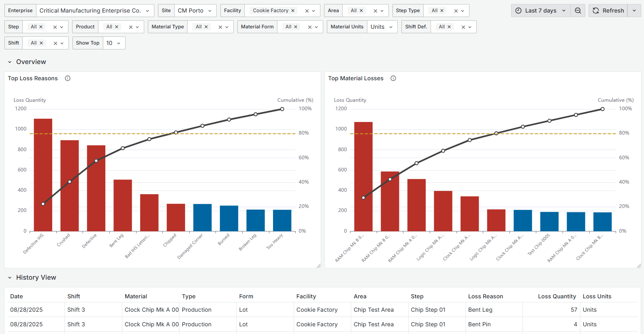Screen dimensions: 644x334
Task: Open the Last 7 days time picker
Action: (x=540, y=11)
